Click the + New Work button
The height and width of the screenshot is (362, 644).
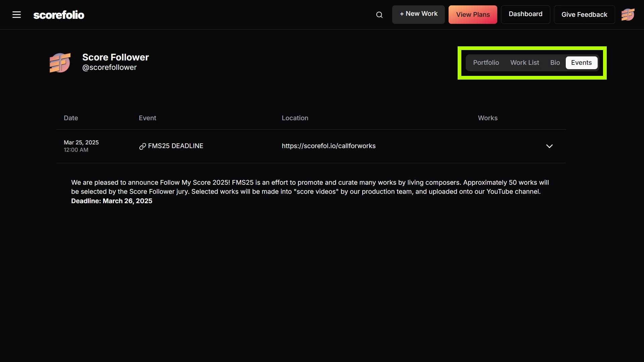tap(418, 14)
